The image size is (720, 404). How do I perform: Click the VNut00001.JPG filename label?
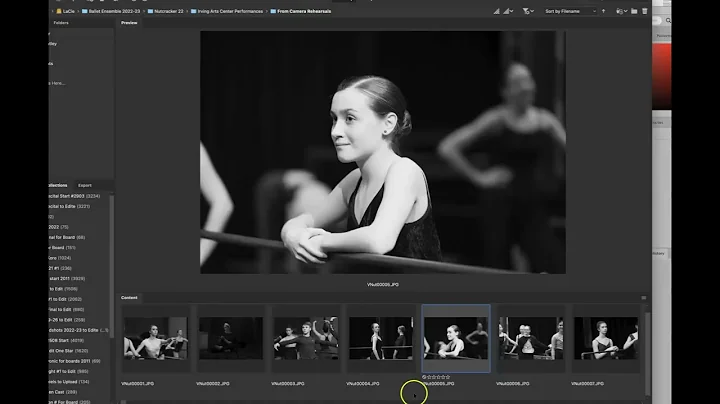[x=138, y=384]
